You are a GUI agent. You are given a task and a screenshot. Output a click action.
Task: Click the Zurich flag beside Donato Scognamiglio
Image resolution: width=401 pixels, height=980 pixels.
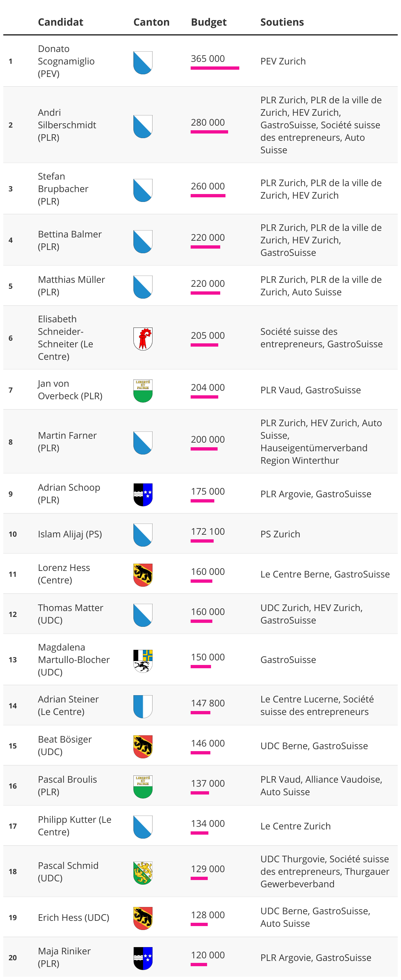click(x=143, y=62)
